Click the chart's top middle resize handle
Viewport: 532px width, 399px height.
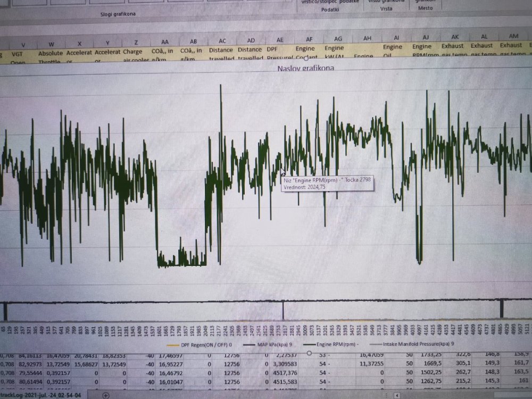[x=306, y=59]
